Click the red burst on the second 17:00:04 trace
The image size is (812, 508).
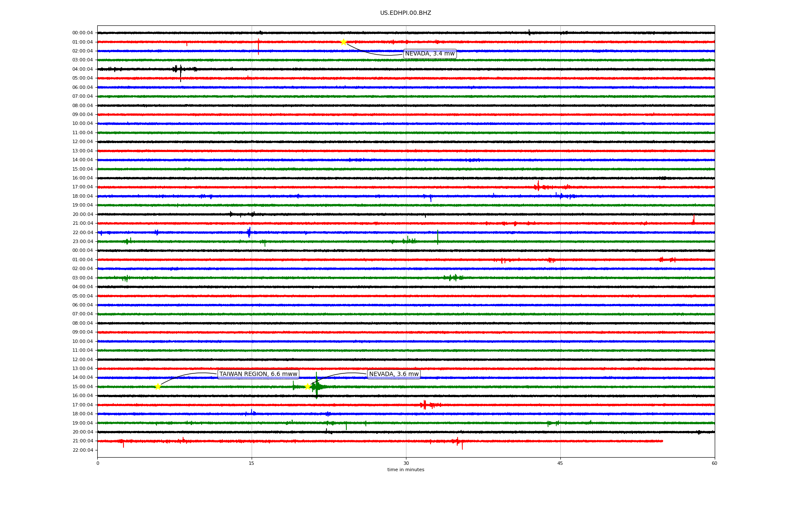point(425,405)
